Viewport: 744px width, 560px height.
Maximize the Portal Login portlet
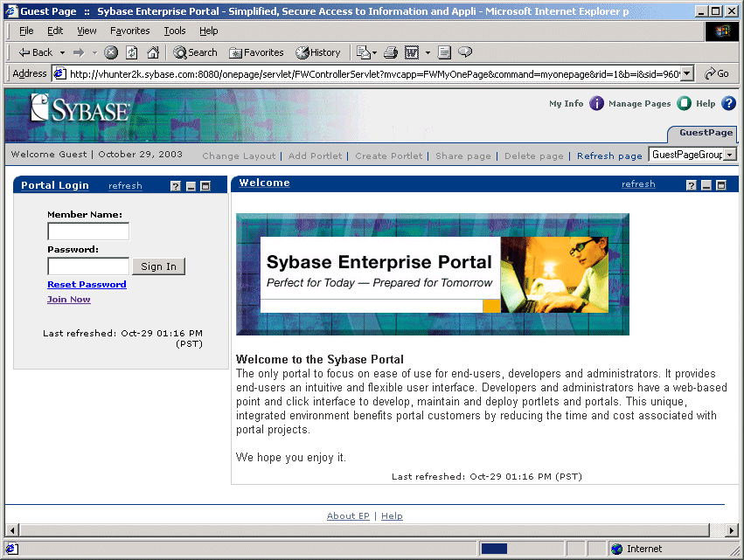tap(205, 186)
